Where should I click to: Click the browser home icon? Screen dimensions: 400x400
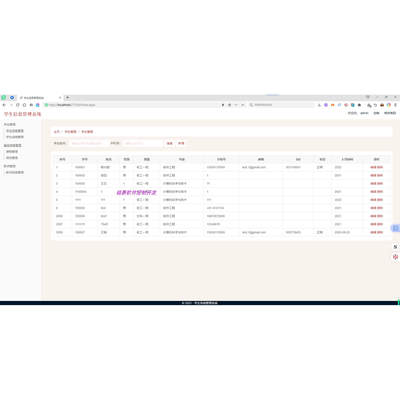coord(24,105)
